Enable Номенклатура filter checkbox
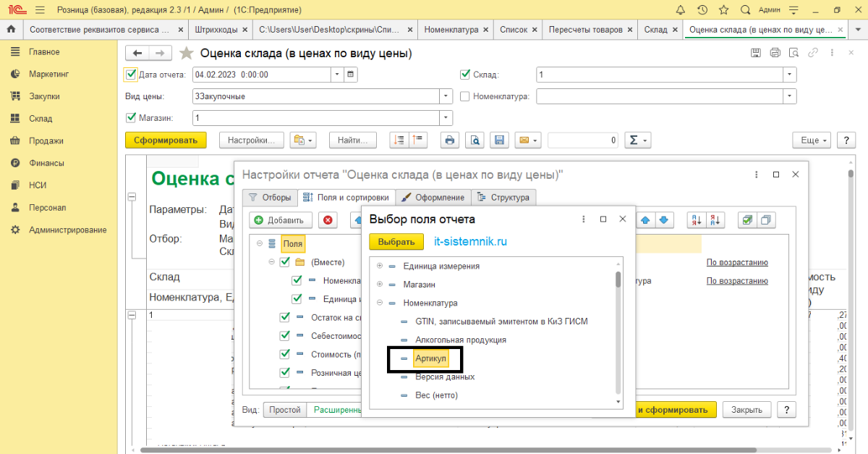868x454 pixels. point(465,96)
